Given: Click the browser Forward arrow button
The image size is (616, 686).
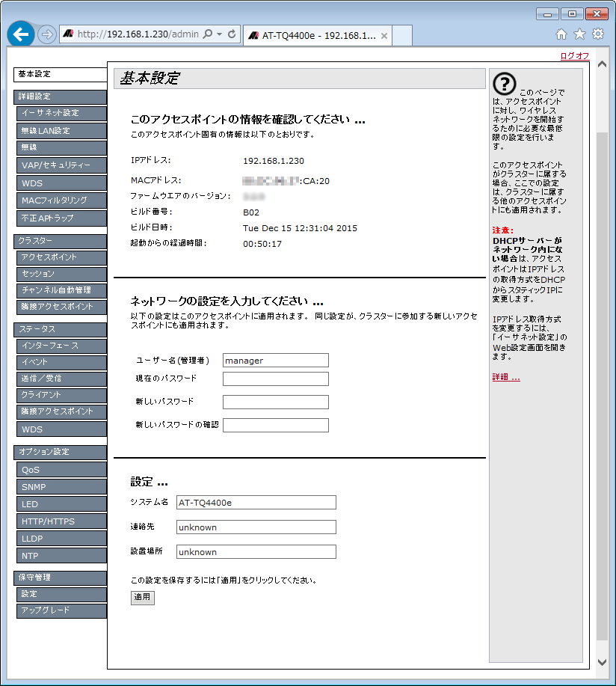Looking at the screenshot, I should click(47, 34).
